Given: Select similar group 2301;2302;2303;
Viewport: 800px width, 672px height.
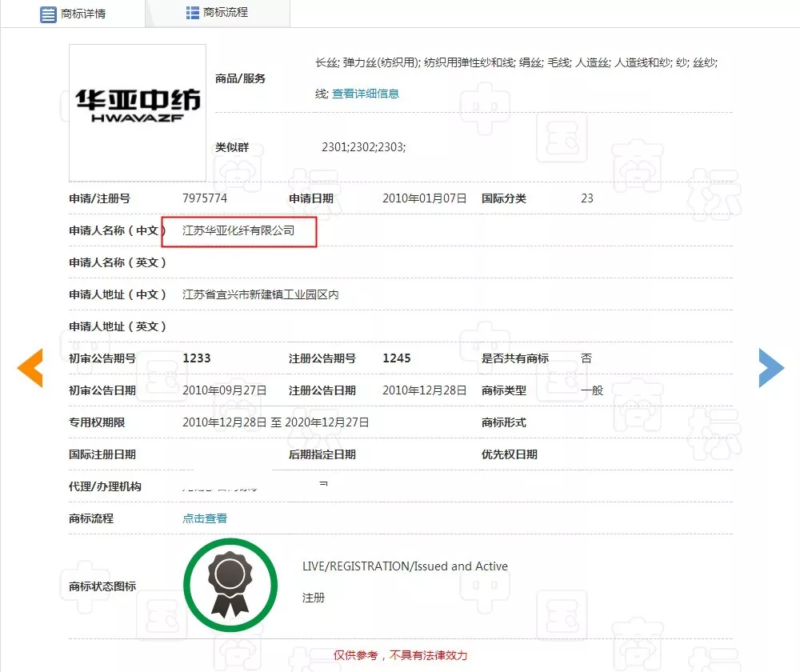Looking at the screenshot, I should (364, 147).
